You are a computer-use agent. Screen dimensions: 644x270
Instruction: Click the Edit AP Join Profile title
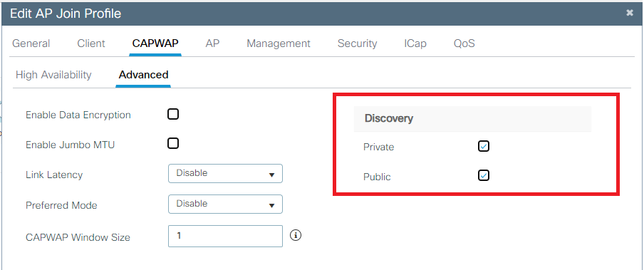pos(66,14)
